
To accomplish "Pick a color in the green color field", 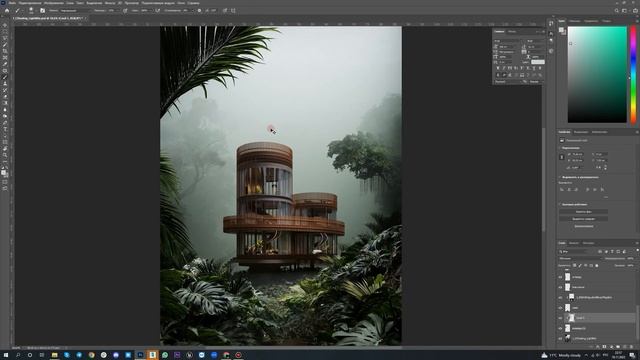I will [597, 75].
